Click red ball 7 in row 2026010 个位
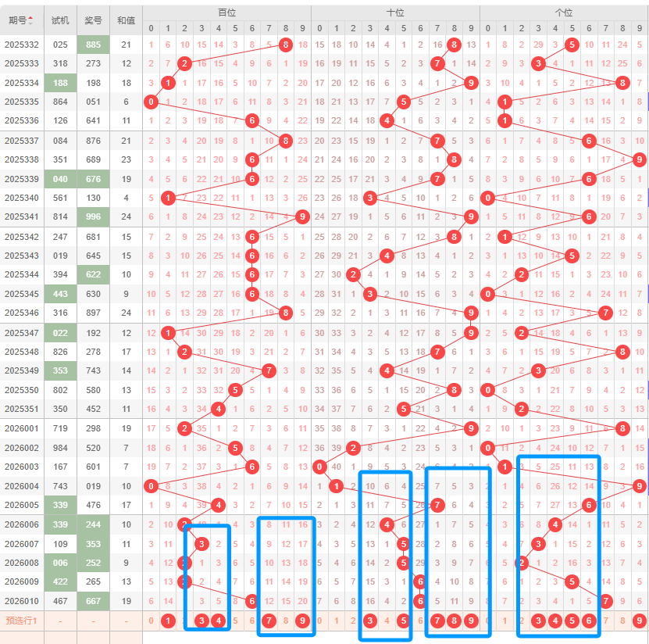Screen dimensions: 649x644 coord(606,601)
